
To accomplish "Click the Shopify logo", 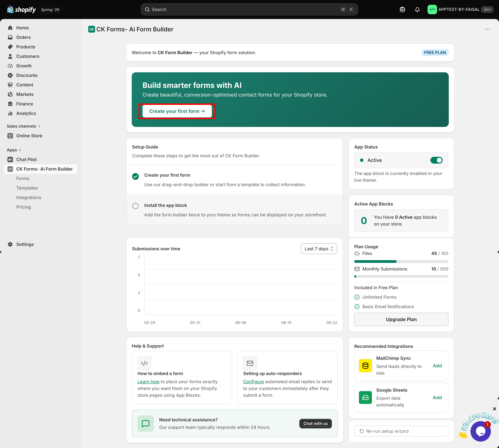I will 21,10.
